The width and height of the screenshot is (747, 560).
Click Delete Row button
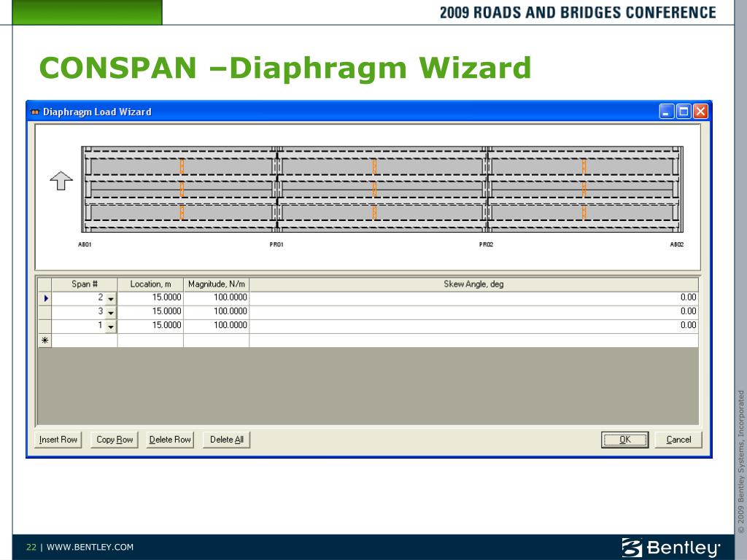(x=170, y=440)
